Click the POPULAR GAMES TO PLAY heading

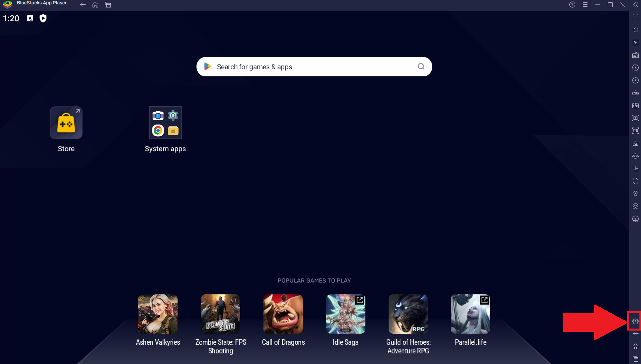click(314, 281)
